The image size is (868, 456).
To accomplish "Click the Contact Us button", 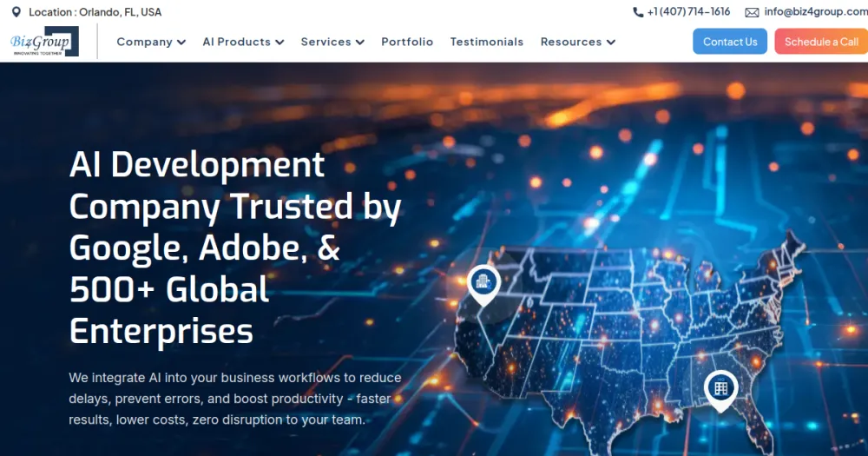I will 730,42.
